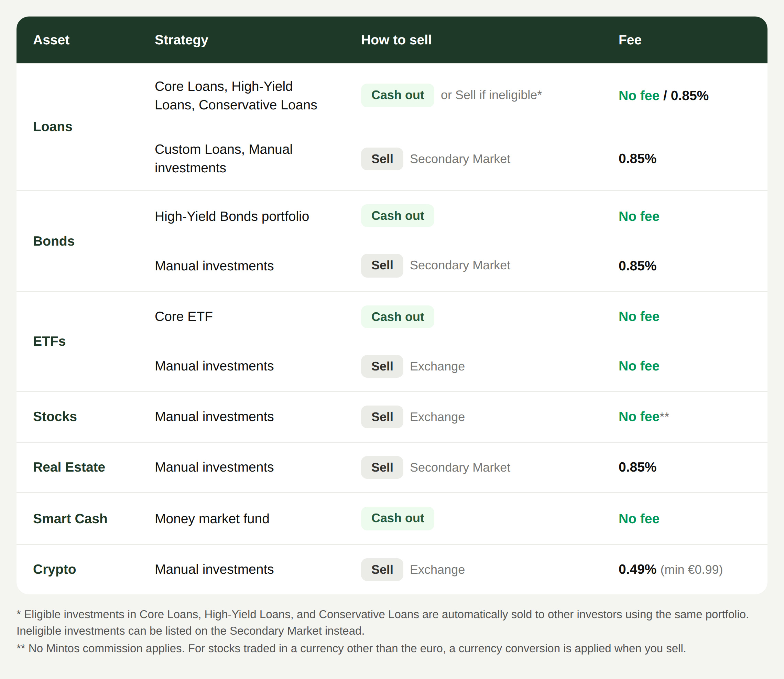Select the Crypto asset label
784x679 pixels.
(x=55, y=570)
